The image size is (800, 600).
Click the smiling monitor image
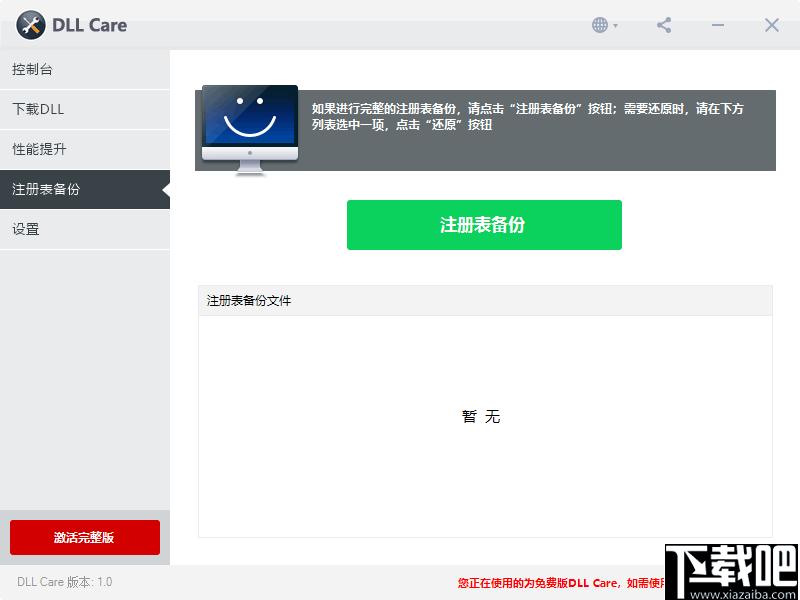[250, 130]
